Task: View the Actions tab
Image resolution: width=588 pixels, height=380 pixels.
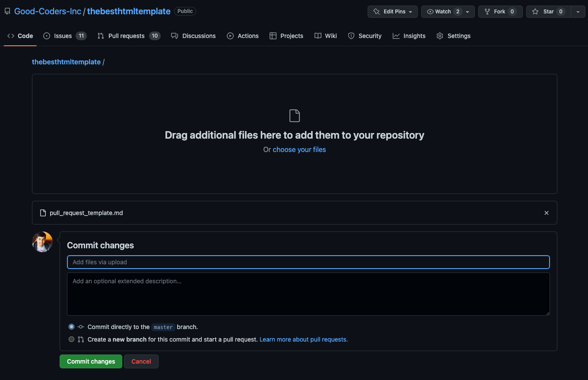Action: (x=243, y=36)
